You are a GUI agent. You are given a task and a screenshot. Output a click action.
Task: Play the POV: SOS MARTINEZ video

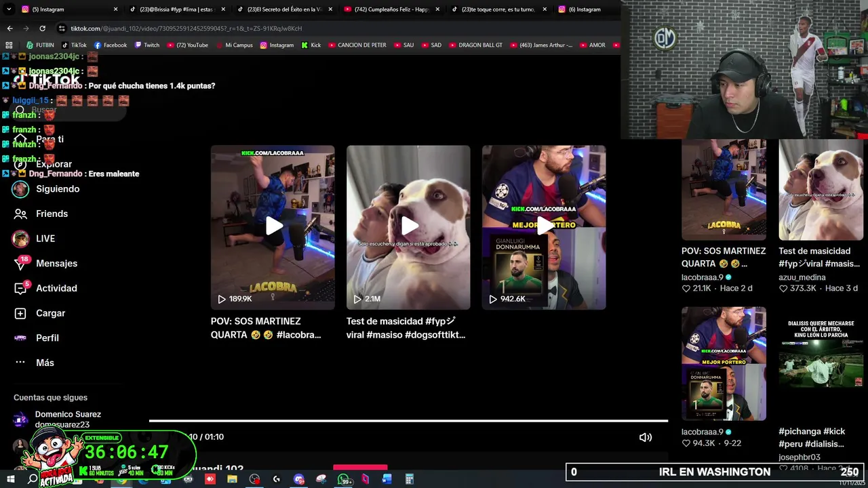[273, 226]
